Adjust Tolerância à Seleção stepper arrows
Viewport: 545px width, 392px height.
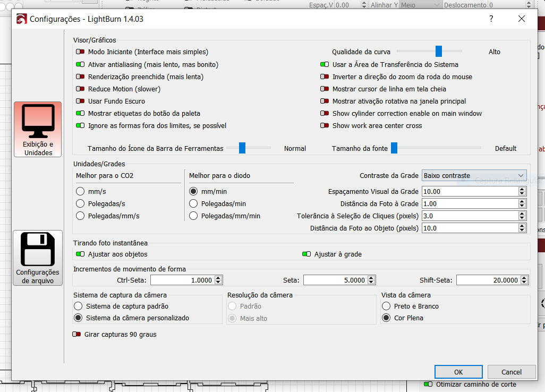coord(522,216)
